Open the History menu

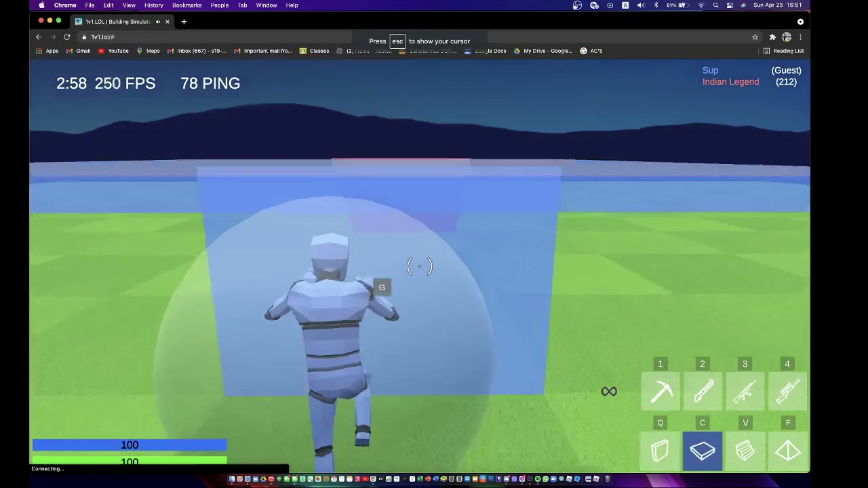[154, 5]
